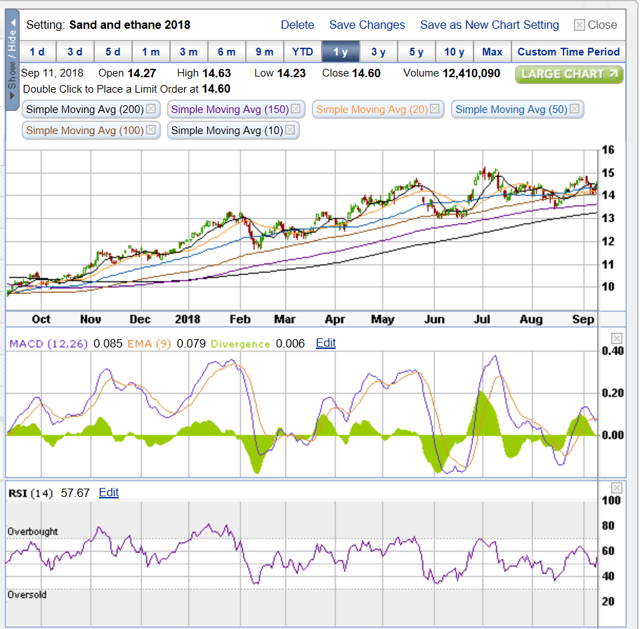Click the Jul label on time axis
Viewport: 640px width, 629px height.
[482, 319]
